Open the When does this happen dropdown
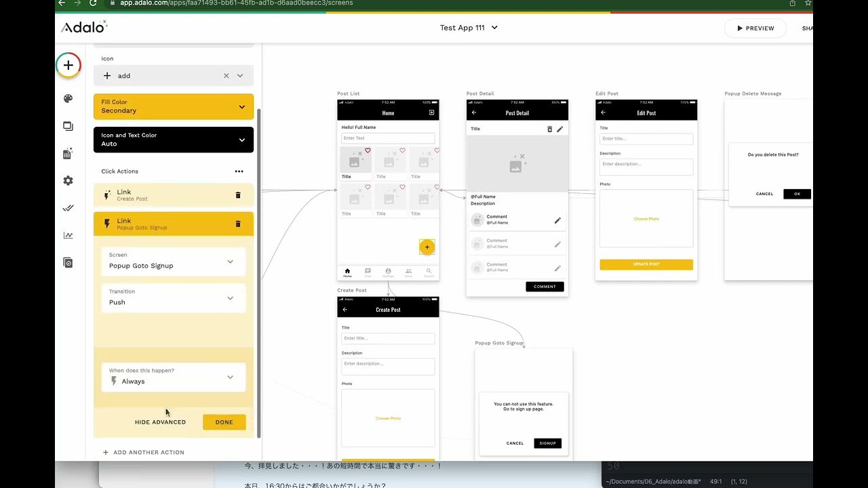868x488 pixels. click(x=174, y=377)
